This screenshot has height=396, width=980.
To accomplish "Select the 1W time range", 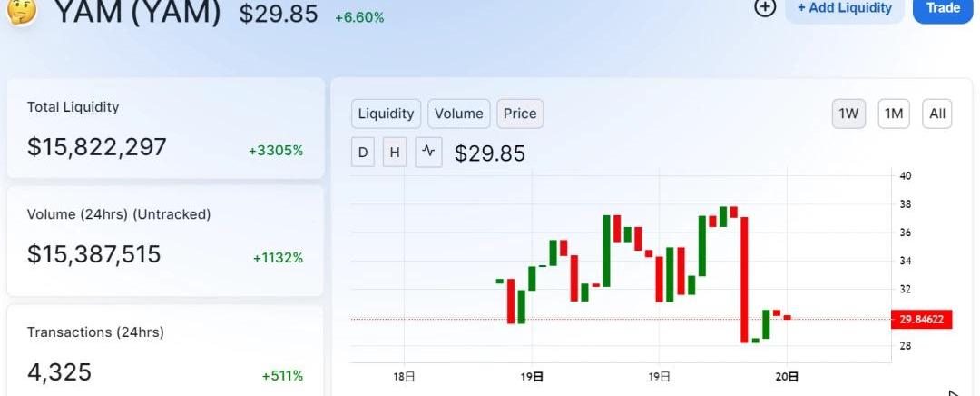I will pyautogui.click(x=848, y=114).
